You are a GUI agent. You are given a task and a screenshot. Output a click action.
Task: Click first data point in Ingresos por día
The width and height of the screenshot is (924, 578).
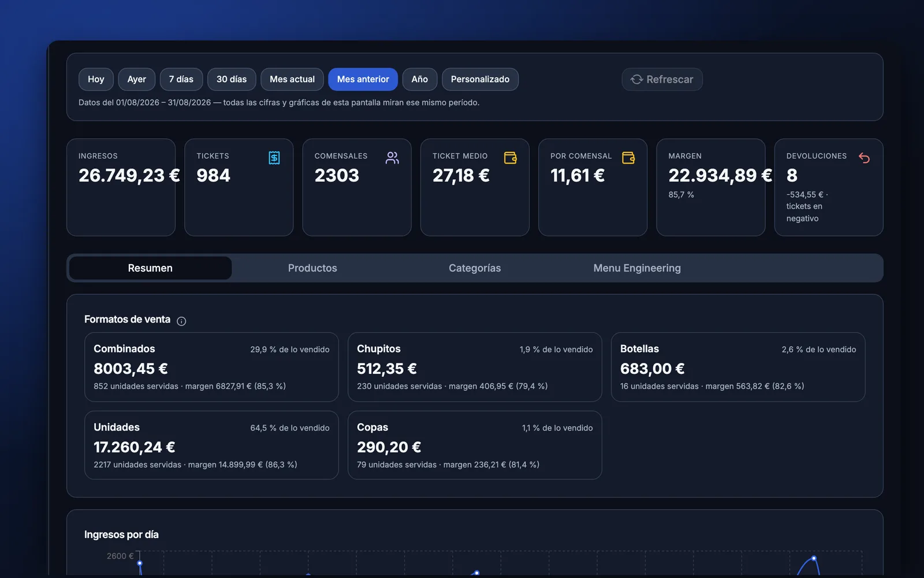(140, 563)
